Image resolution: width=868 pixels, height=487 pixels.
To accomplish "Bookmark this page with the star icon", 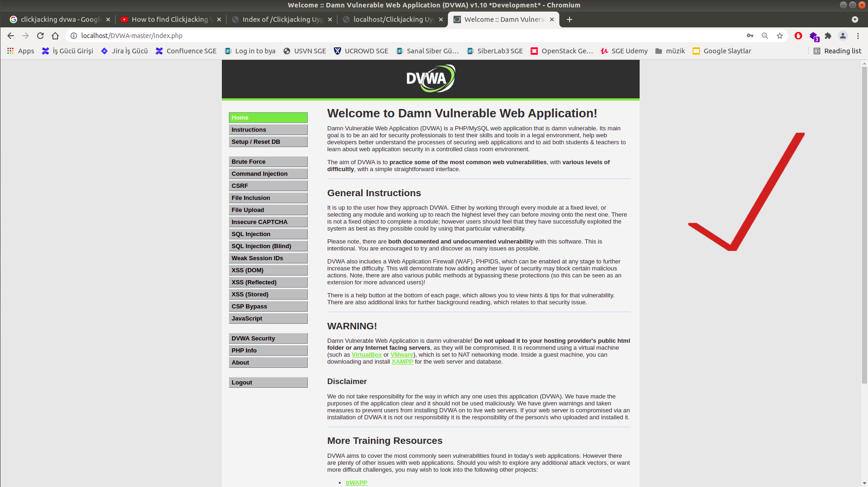I will point(780,36).
